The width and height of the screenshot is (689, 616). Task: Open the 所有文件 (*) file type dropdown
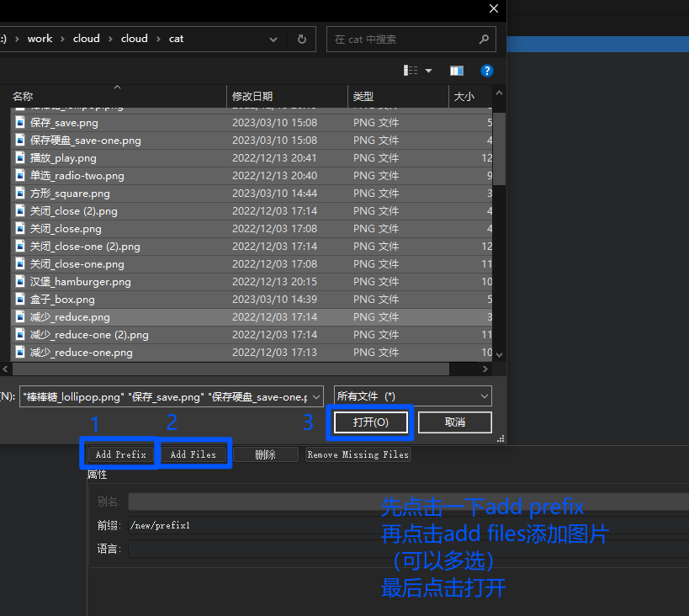click(412, 396)
